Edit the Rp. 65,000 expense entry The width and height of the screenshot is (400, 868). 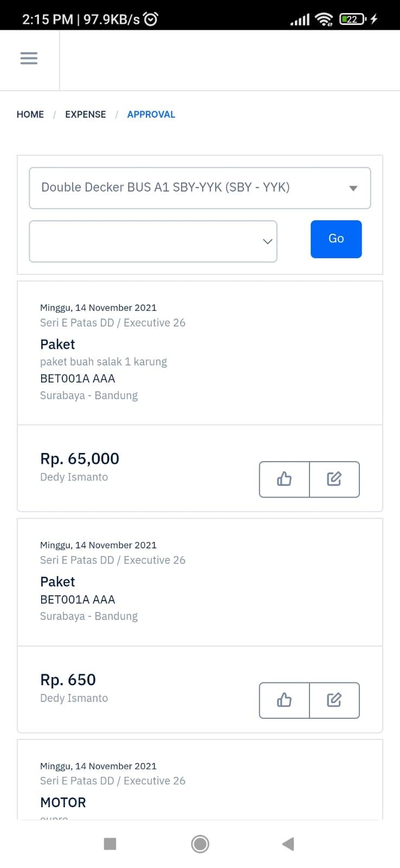coord(334,479)
